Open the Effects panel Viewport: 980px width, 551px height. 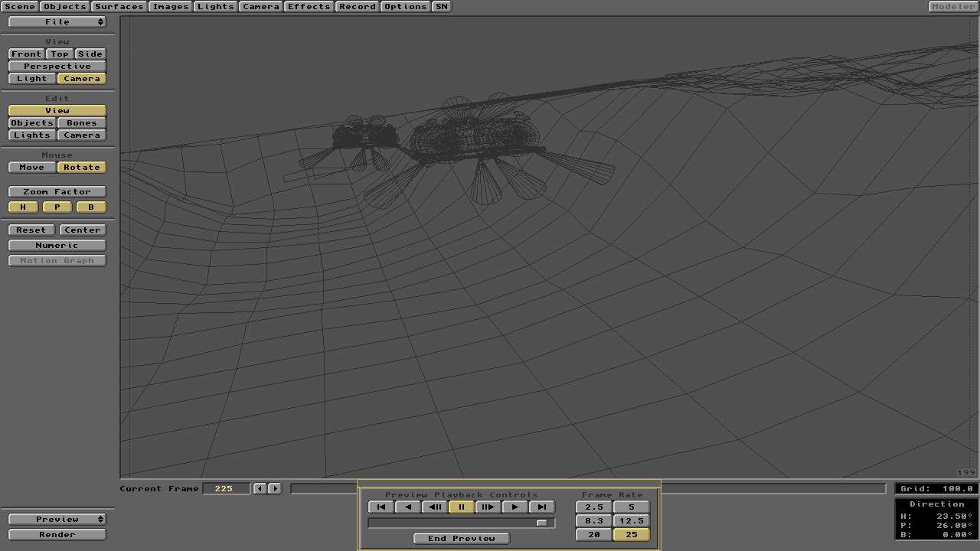click(309, 6)
